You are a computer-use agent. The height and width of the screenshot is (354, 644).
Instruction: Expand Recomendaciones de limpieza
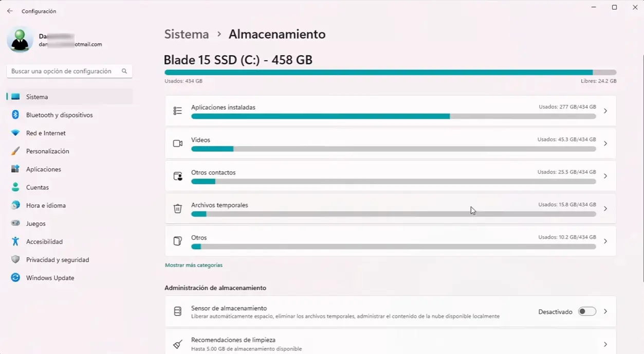pos(605,344)
